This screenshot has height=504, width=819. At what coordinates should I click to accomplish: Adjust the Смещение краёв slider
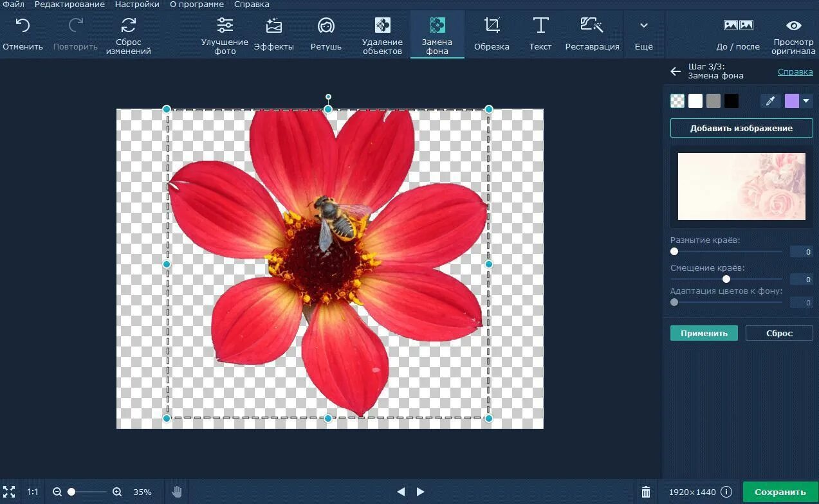pyautogui.click(x=726, y=279)
